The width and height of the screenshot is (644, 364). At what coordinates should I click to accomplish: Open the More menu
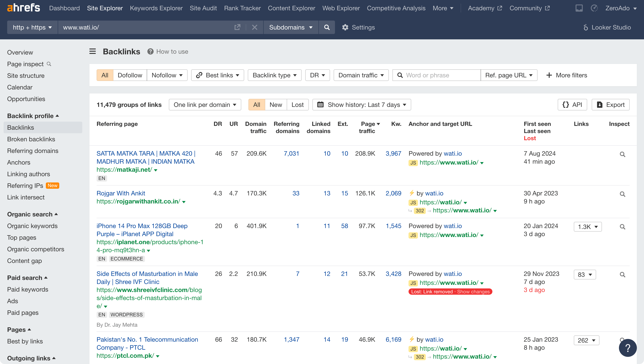pos(443,8)
